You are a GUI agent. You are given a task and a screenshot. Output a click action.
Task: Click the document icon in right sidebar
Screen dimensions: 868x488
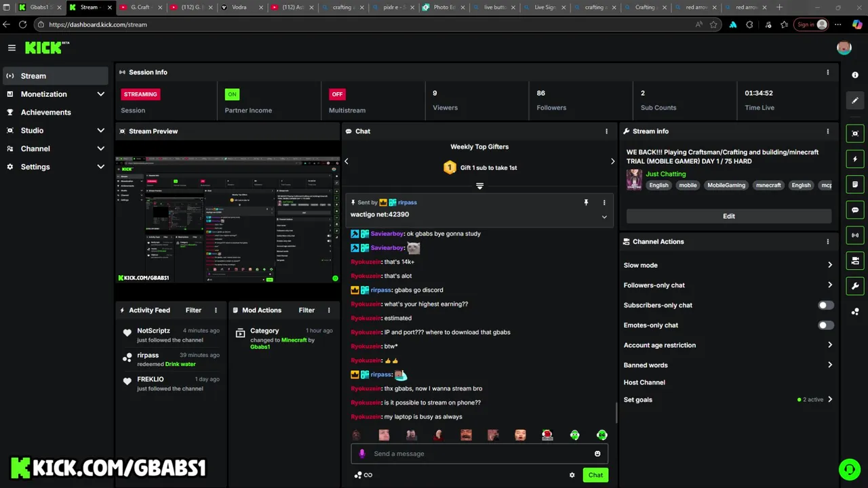click(x=855, y=184)
